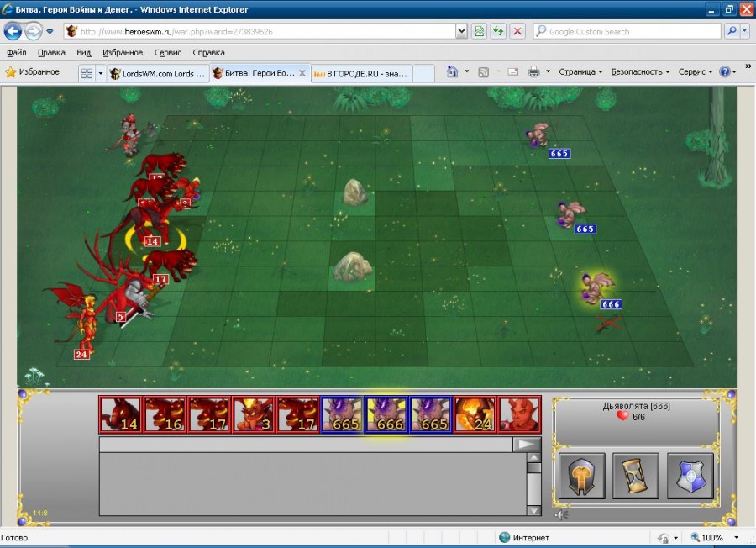Viewport: 756px width, 548px height.
Task: Click the helmet action button
Action: [582, 476]
